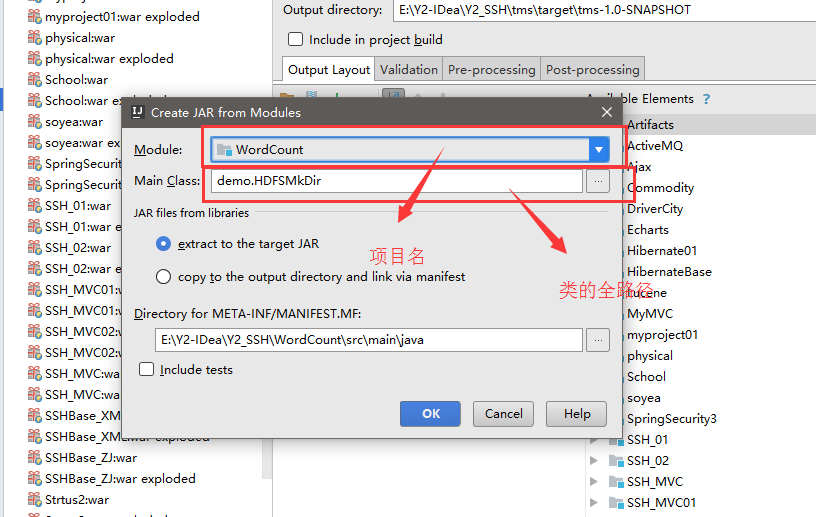Select physical:war exploded artifact
Viewport: 816px width, 517px height.
click(109, 59)
